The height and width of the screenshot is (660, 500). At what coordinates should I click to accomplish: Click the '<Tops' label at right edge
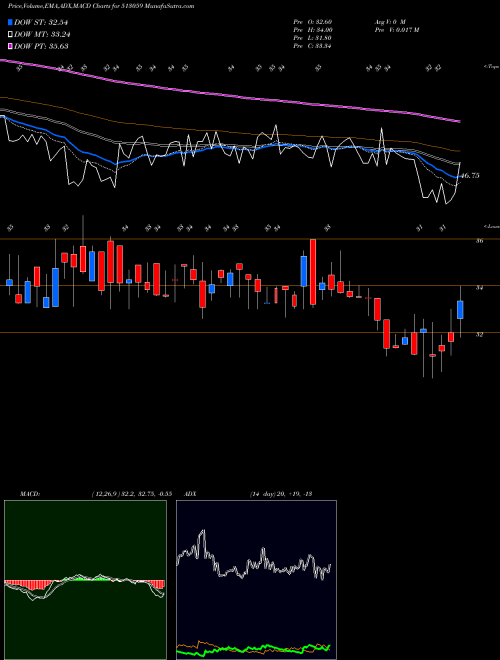point(491,67)
